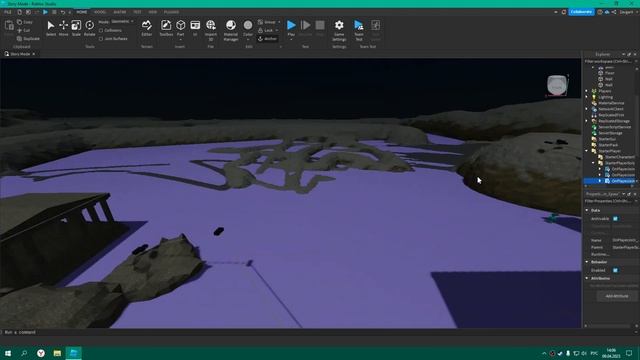This screenshot has width=640, height=360.
Task: Open the FILE menu
Action: 8,12
